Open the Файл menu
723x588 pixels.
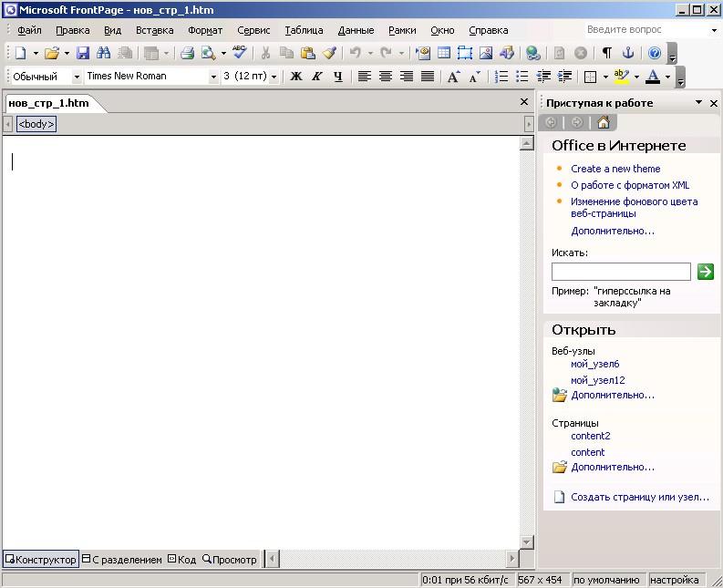pyautogui.click(x=29, y=30)
